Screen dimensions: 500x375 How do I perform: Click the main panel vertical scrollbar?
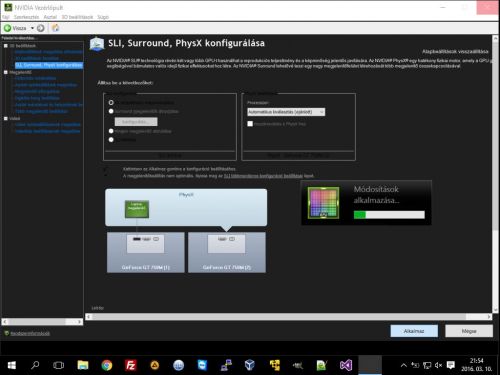click(x=495, y=174)
